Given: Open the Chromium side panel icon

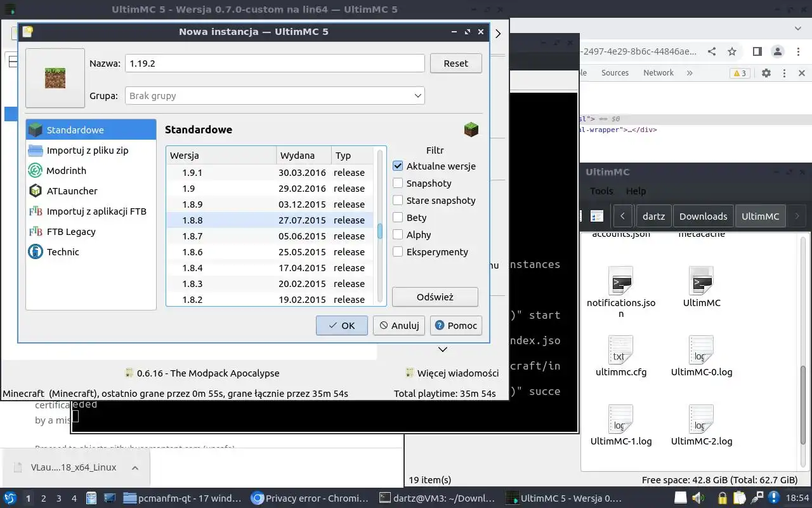Looking at the screenshot, I should (757, 51).
